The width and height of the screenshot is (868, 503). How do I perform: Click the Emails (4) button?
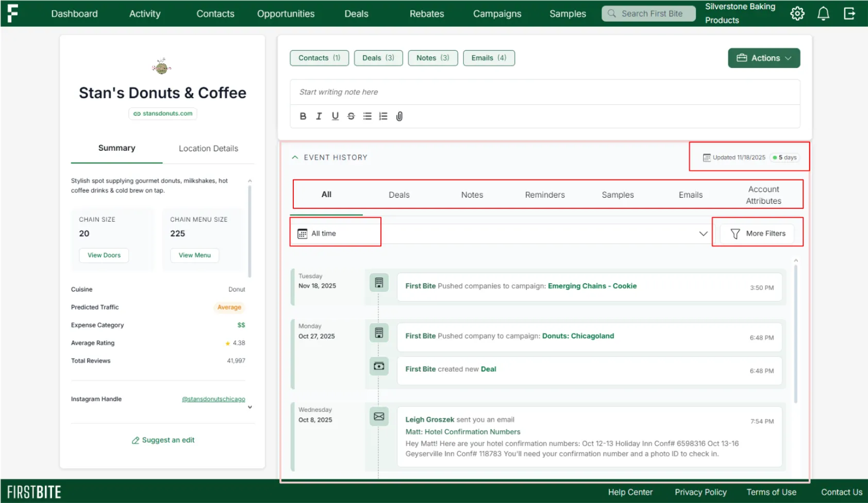[489, 58]
